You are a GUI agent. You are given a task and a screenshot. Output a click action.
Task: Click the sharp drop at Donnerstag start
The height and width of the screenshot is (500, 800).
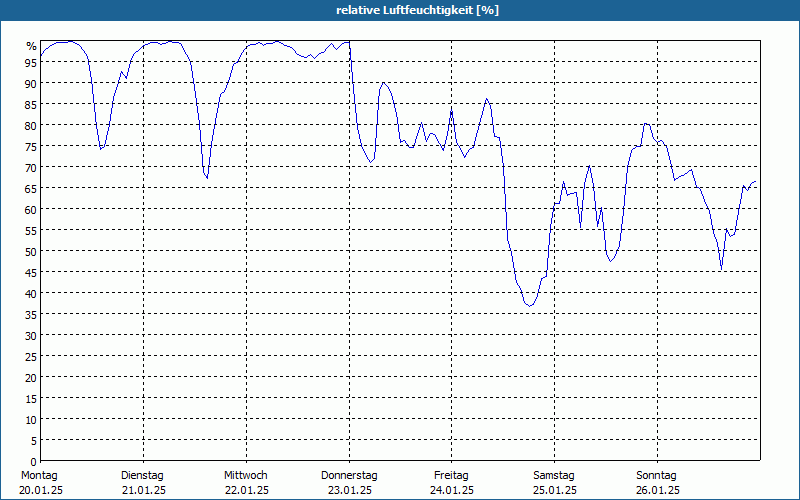click(353, 84)
